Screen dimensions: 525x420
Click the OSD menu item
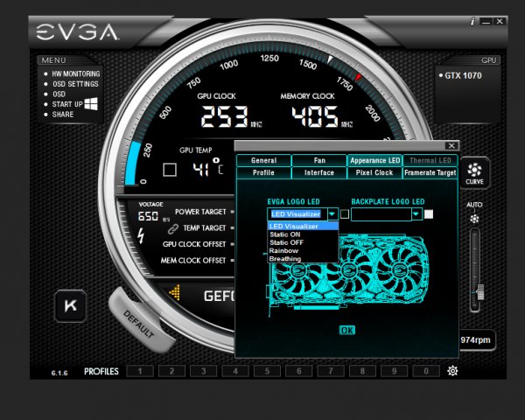[x=59, y=94]
